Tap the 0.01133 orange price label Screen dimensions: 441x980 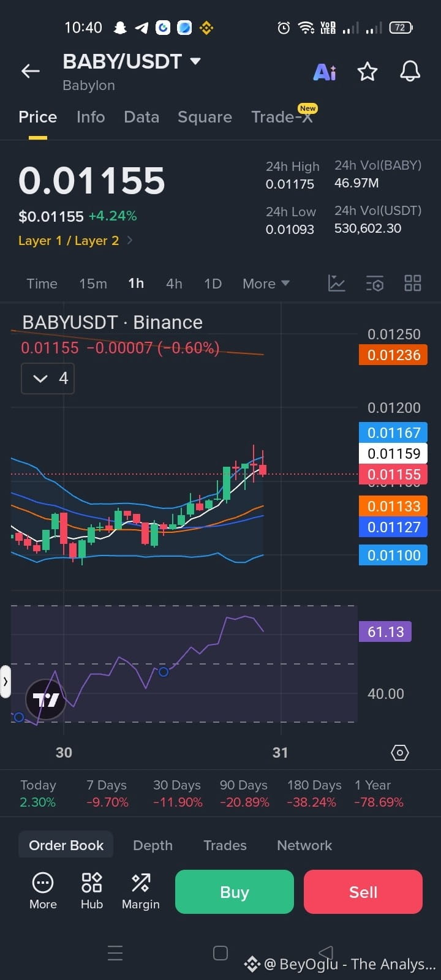pos(393,507)
